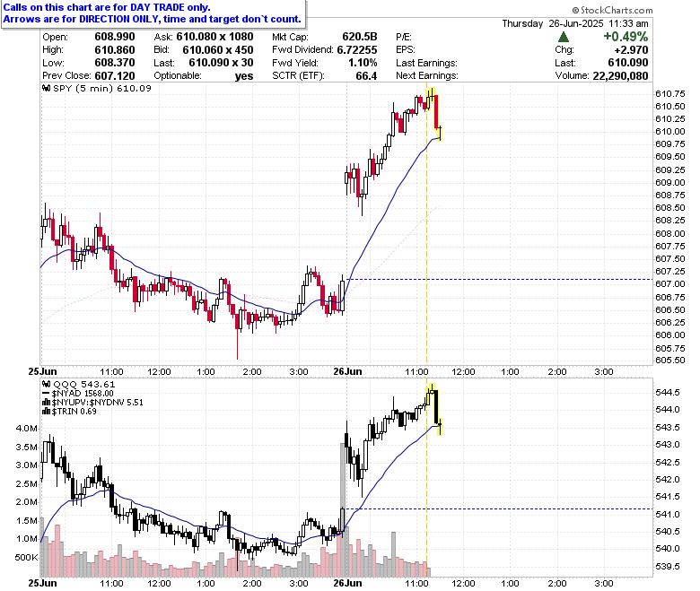This screenshot has height=591, width=700.
Task: Click the blue DAY TRADE only annotation box
Action: [x=153, y=13]
